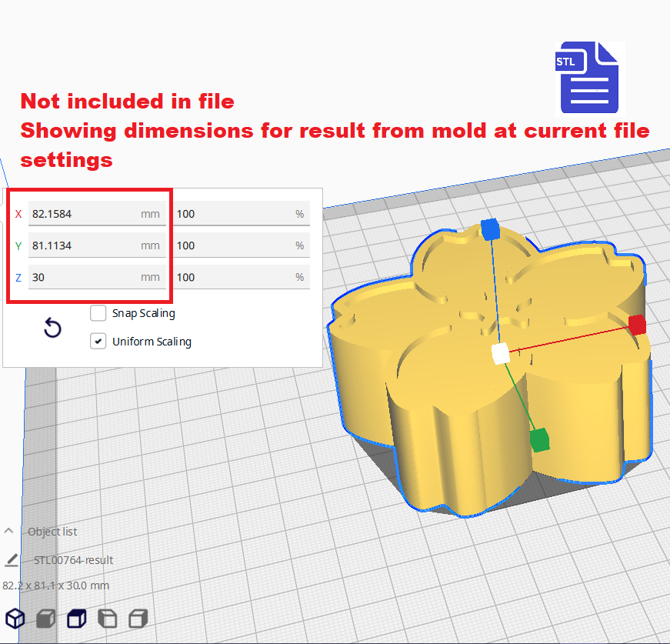
Task: Click the Y dimension field showing 81.1134
Action: [x=83, y=245]
